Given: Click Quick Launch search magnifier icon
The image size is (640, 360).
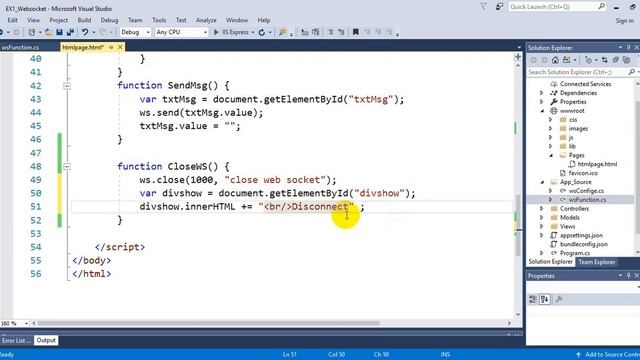Looking at the screenshot, I should tap(602, 7).
